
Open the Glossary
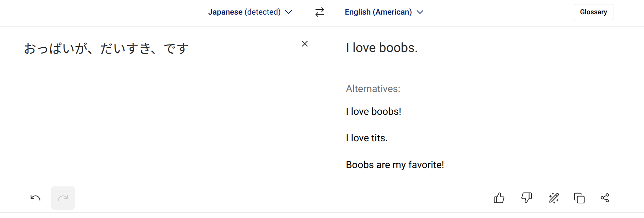click(593, 12)
